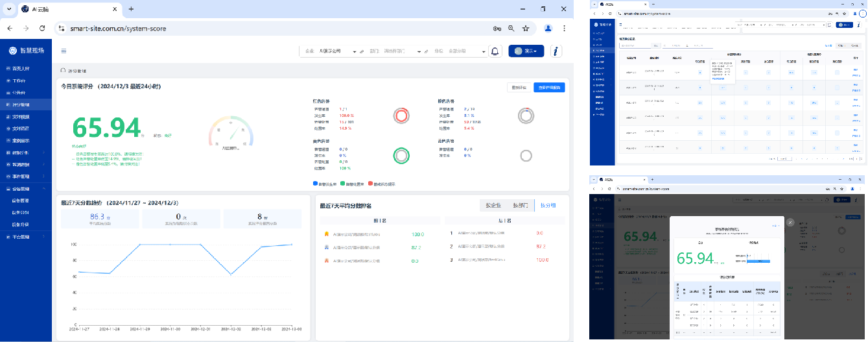Click the password key icon in address bar
The image size is (868, 342).
tap(497, 29)
